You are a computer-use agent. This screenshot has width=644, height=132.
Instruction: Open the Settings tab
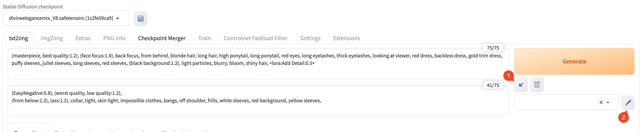coord(310,38)
